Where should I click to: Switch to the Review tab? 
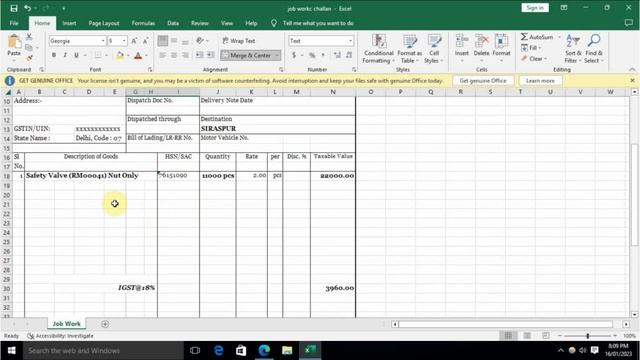200,23
